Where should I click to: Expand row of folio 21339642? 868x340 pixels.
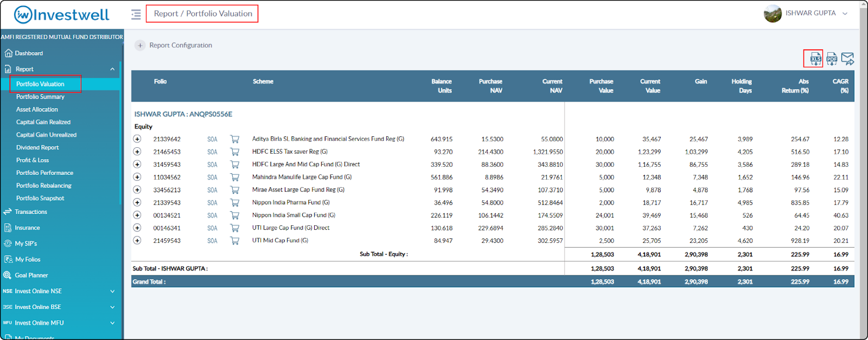[137, 139]
